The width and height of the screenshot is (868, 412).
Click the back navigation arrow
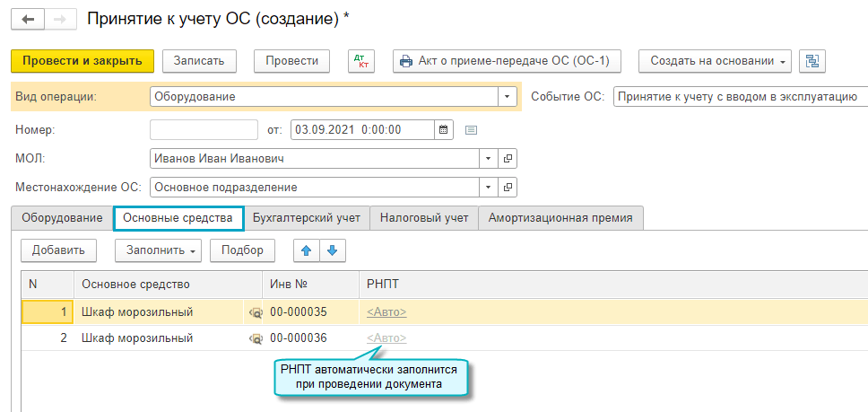tap(30, 18)
